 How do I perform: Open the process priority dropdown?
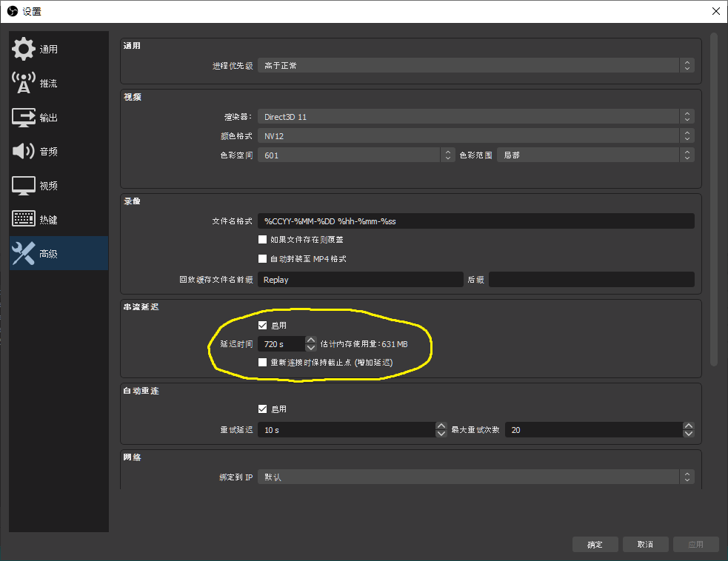click(x=475, y=66)
